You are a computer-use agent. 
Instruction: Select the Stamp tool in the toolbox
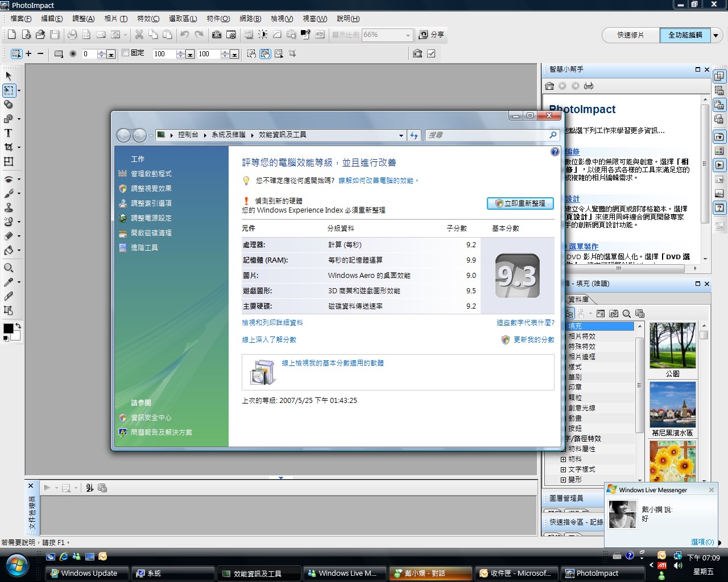tap(9, 207)
